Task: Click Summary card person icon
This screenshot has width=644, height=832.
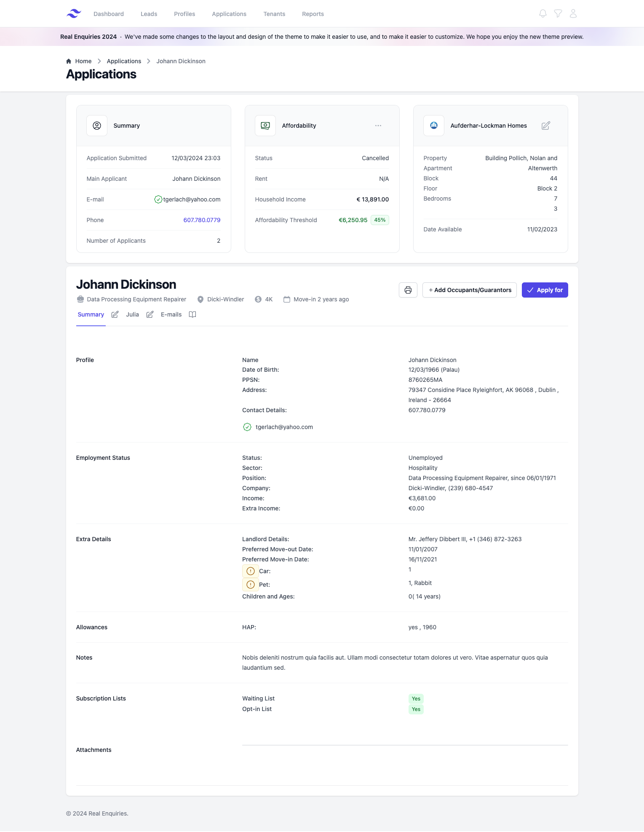Action: (x=97, y=126)
